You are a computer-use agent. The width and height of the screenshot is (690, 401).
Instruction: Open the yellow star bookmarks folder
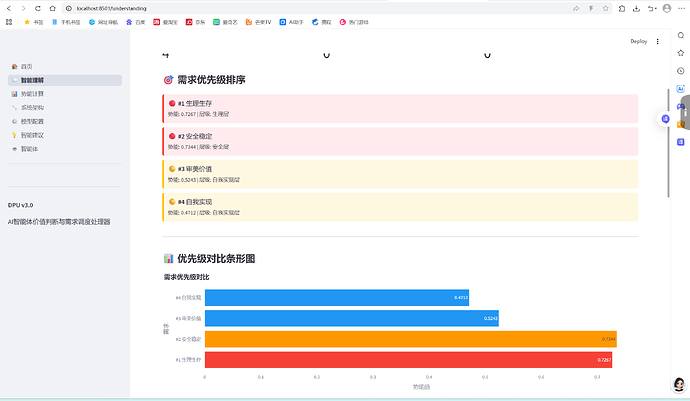(x=33, y=22)
